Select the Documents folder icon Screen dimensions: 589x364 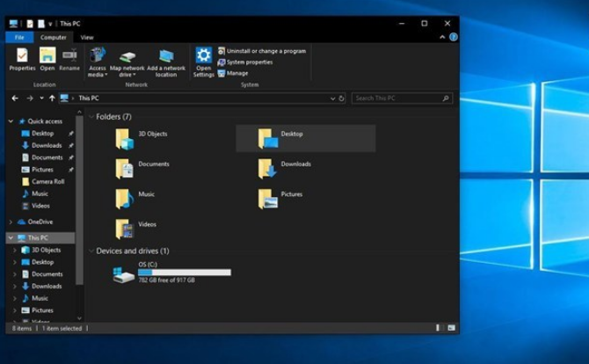[x=124, y=168]
